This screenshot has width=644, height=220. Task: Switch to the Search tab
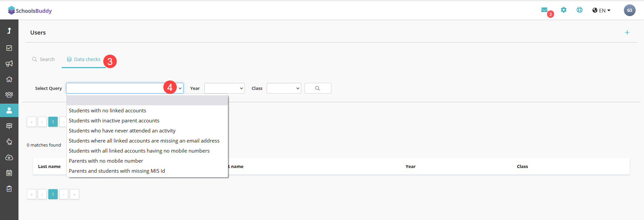pos(43,59)
